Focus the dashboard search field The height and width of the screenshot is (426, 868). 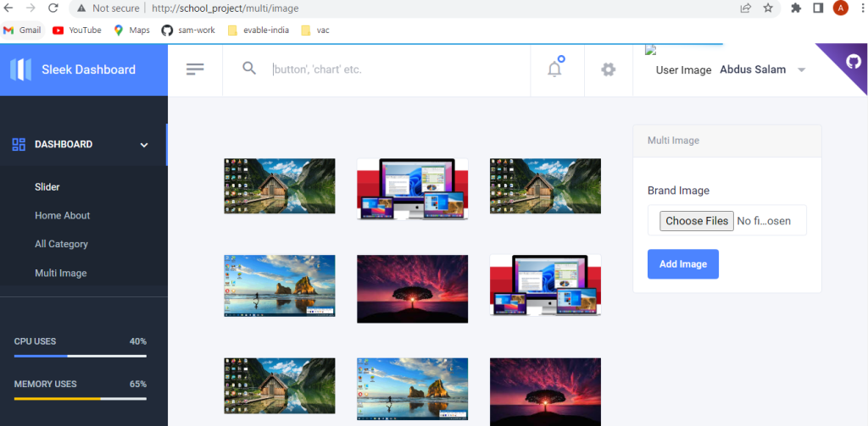pos(390,69)
